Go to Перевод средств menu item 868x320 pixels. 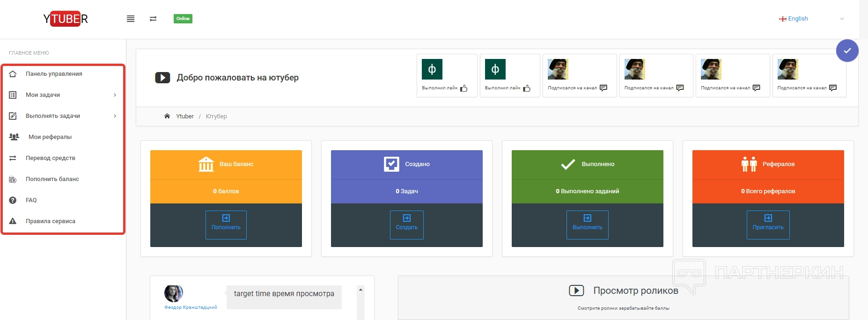click(x=50, y=158)
